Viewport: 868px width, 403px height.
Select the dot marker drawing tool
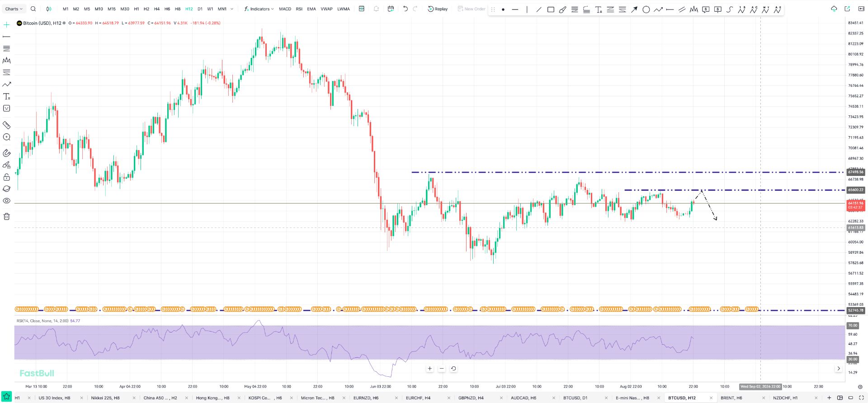[x=503, y=9]
